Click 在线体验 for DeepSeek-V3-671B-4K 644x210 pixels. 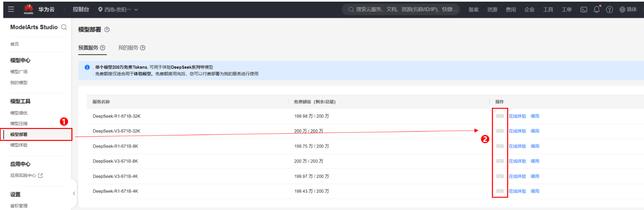tap(517, 176)
